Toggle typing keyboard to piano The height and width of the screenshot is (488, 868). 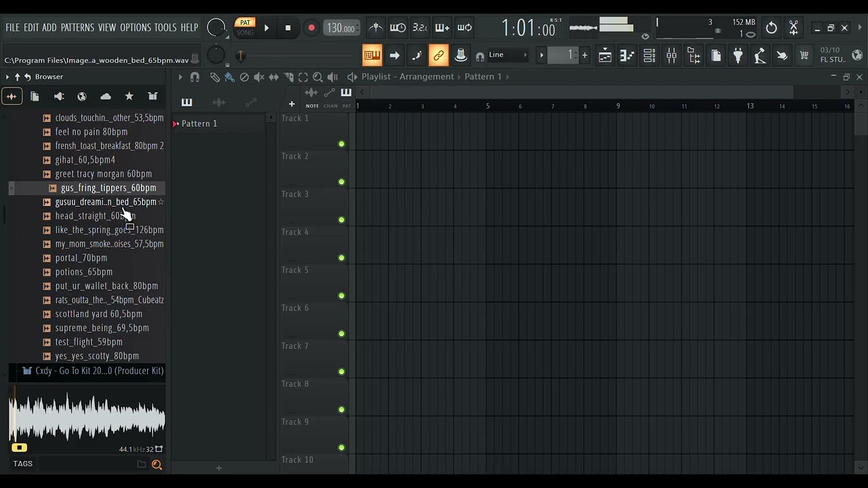pos(372,56)
